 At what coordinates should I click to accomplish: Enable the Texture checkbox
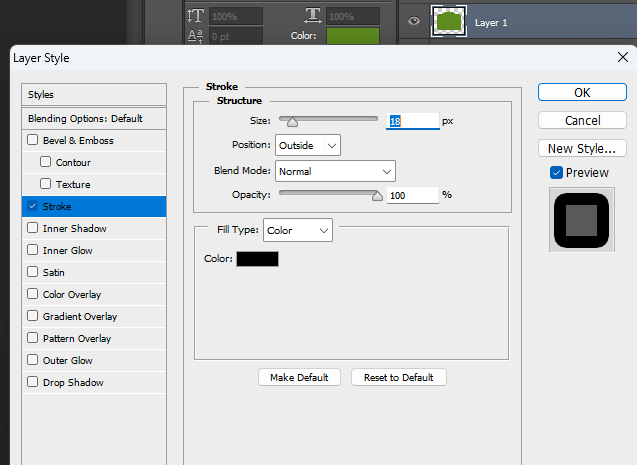pyautogui.click(x=46, y=184)
